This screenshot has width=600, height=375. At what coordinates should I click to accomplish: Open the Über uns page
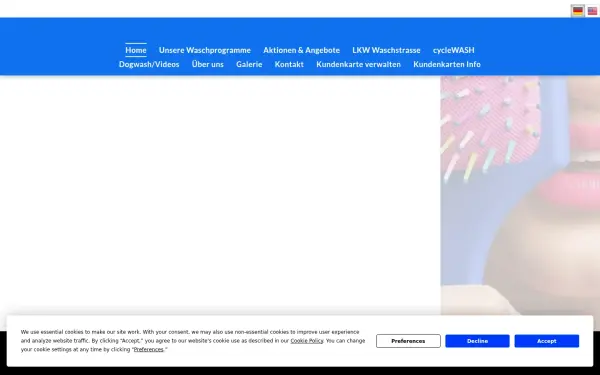click(x=207, y=64)
